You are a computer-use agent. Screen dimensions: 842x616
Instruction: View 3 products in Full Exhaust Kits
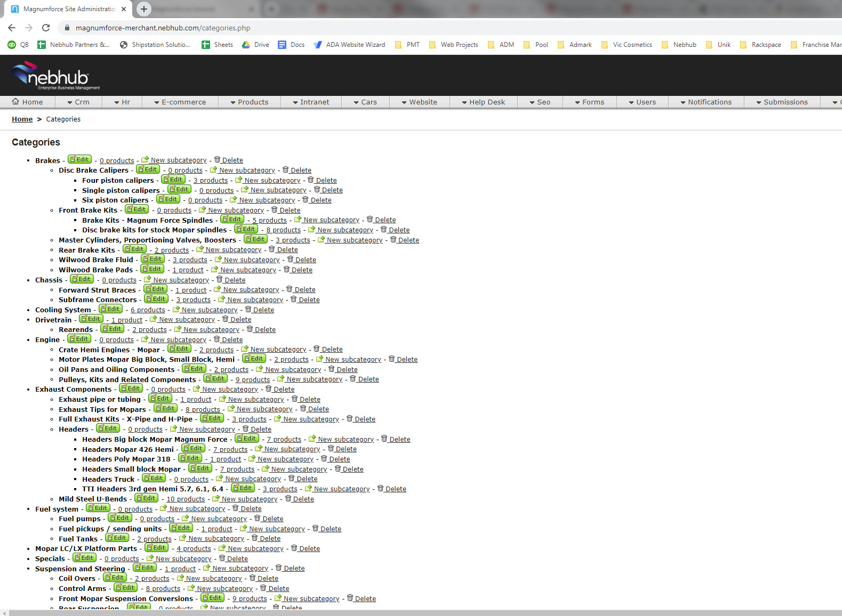(x=249, y=419)
